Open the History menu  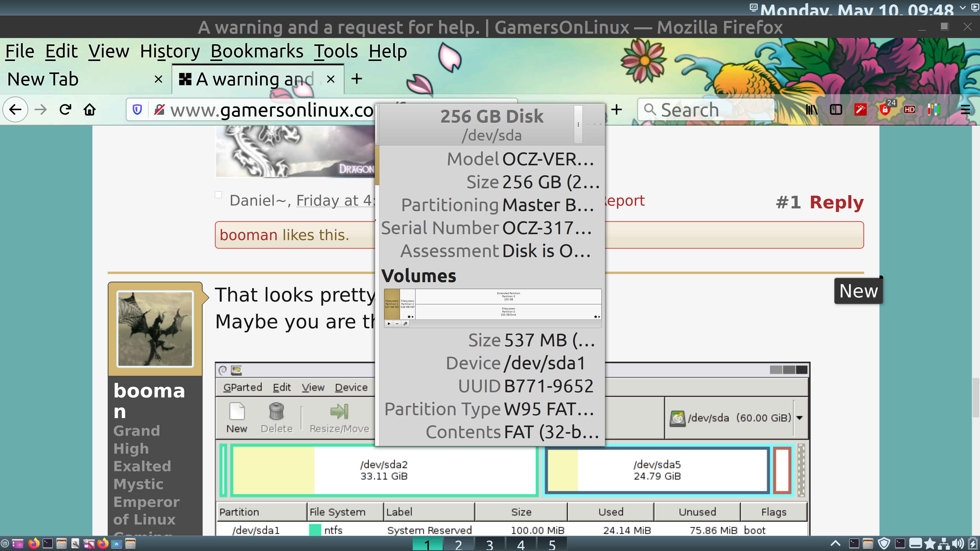(170, 51)
